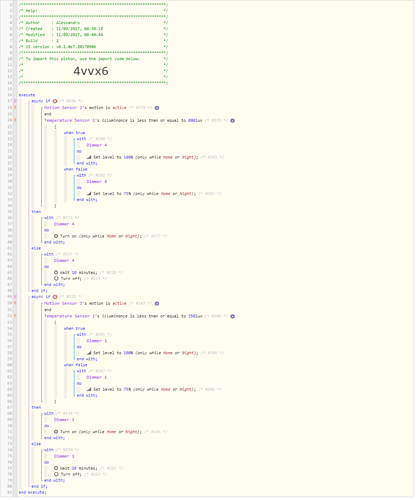
Task: Click the UI version comment line
Action: pyautogui.click(x=93, y=47)
